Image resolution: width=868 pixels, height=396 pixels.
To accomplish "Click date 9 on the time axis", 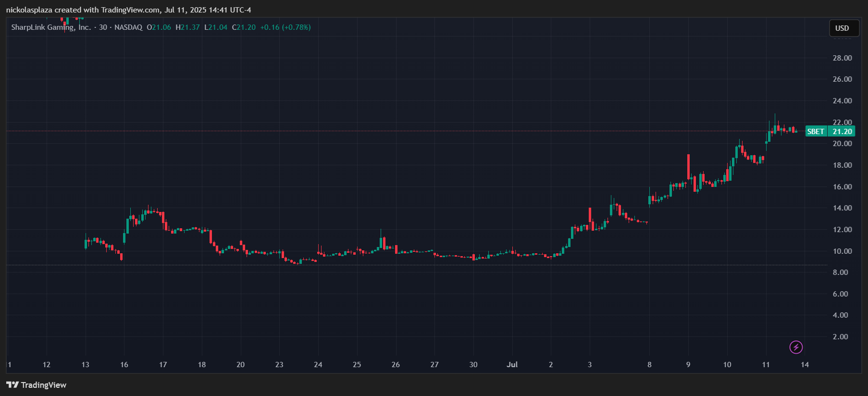I will click(688, 364).
